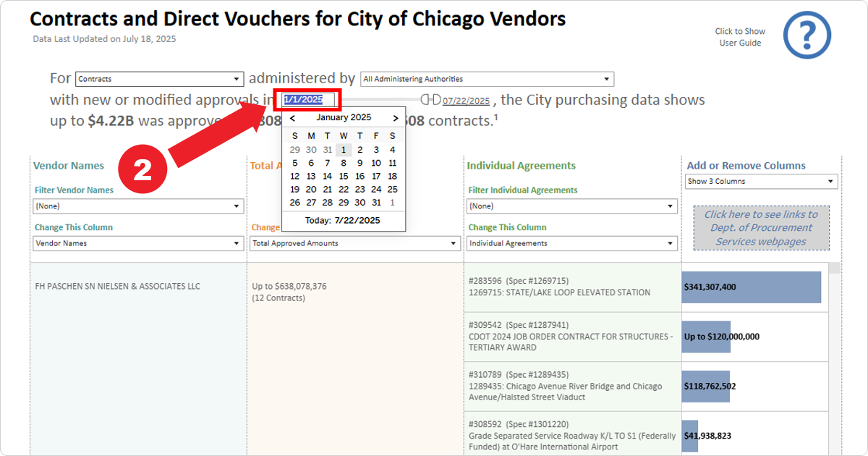Select January 20 in the calendar

click(x=311, y=189)
